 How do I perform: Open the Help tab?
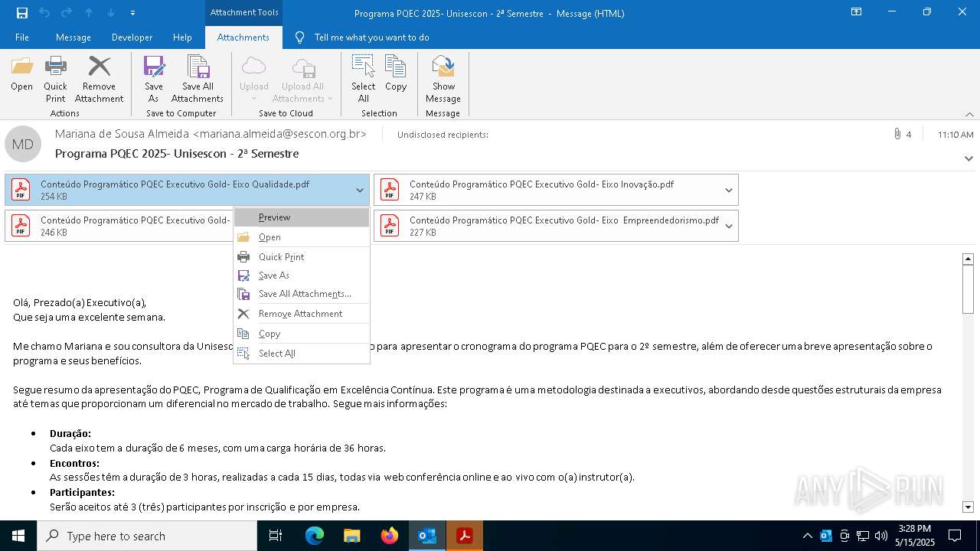pos(182,37)
